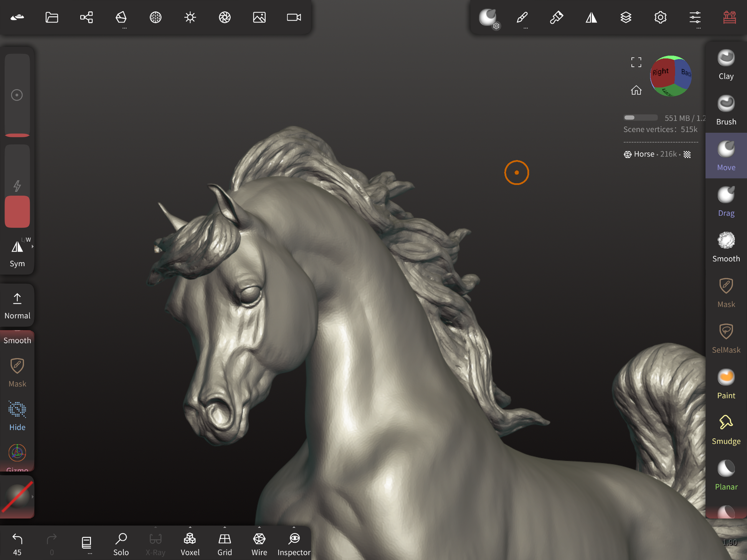Expand the Sym symmetry options arrow
The width and height of the screenshot is (747, 560).
point(33,247)
